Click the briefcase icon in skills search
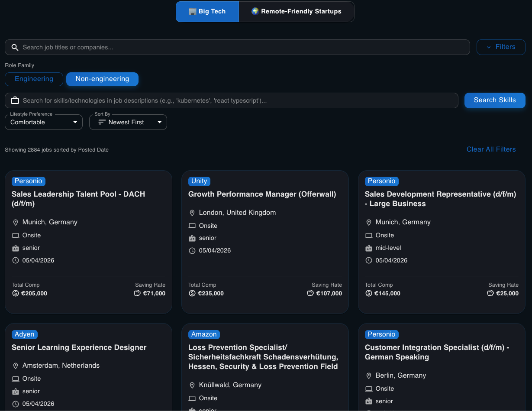Viewport: 532px width, 411px height. tap(15, 100)
